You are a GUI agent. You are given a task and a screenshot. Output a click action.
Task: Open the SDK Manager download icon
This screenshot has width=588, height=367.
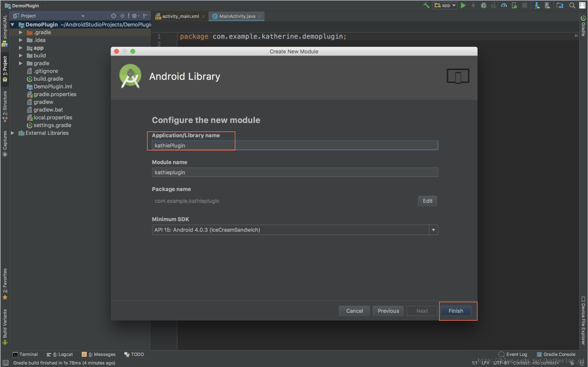click(x=537, y=5)
